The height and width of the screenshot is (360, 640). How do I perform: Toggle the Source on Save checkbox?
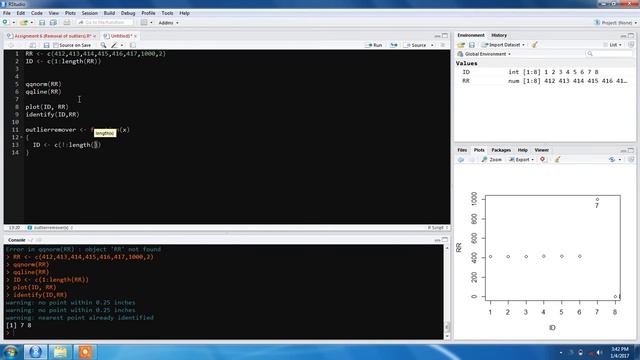(56, 45)
